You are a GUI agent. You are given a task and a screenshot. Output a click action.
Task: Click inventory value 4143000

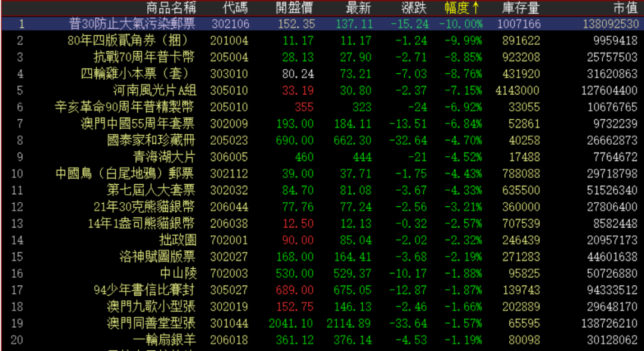tap(518, 91)
